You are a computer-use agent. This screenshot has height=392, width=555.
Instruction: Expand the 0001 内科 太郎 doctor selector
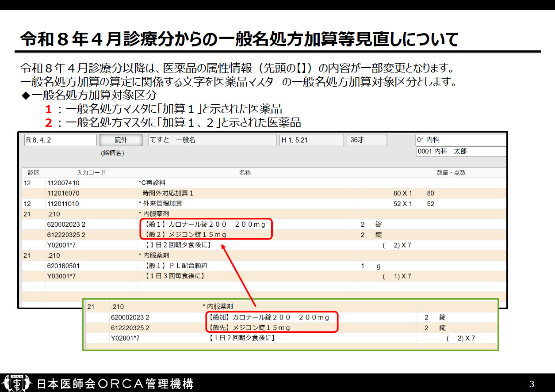[460, 151]
